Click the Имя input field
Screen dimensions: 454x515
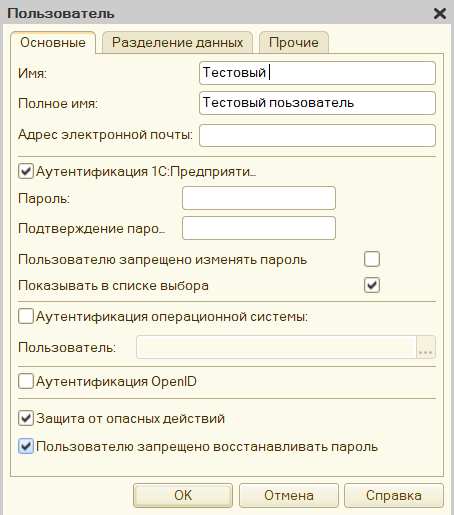[x=317, y=73]
